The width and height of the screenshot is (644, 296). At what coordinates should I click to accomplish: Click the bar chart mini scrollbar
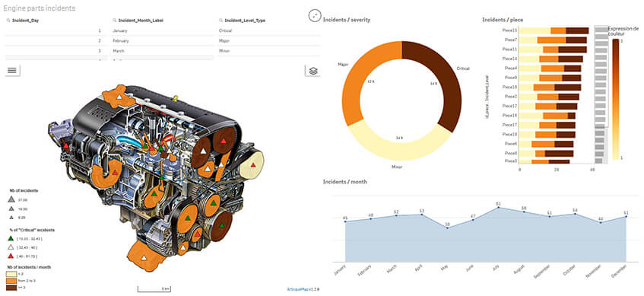click(601, 94)
